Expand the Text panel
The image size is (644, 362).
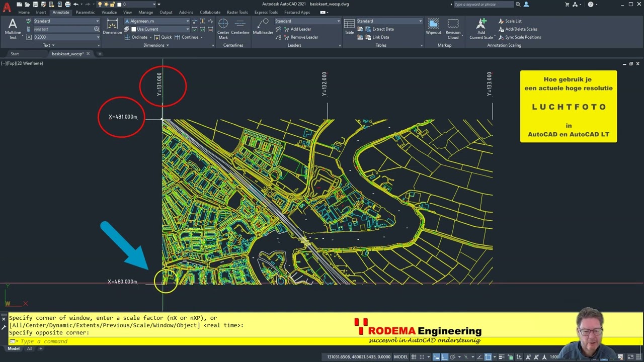coord(49,45)
